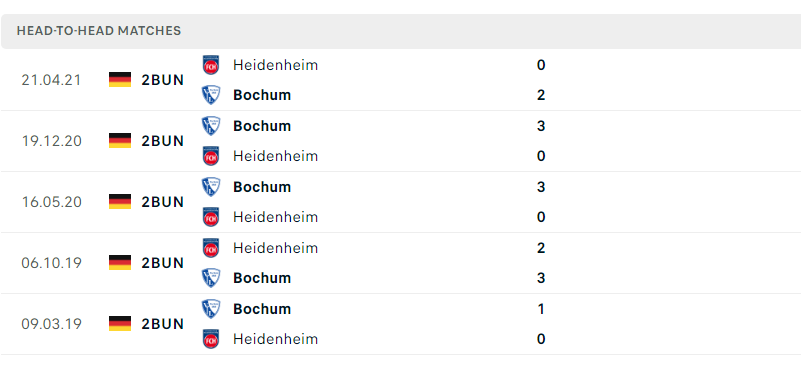Click Heidenheim crest in 19.12.20 match
801x369 pixels.
tap(211, 156)
